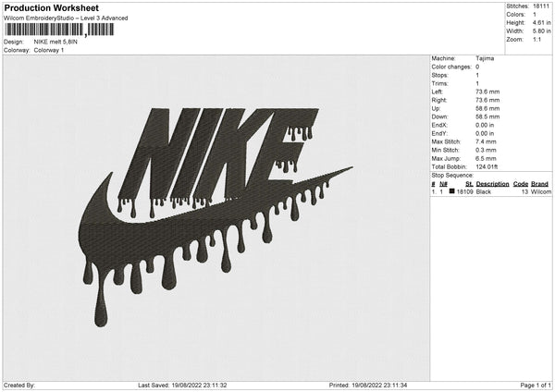Click the Printed timestamp 19/08/2022 23:11:34
The image size is (555, 392).
(379, 385)
